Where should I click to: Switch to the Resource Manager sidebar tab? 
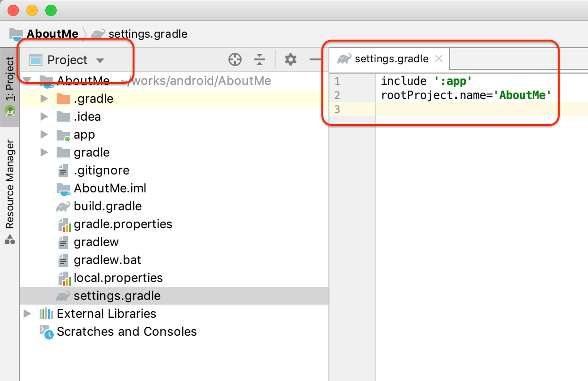[10, 182]
